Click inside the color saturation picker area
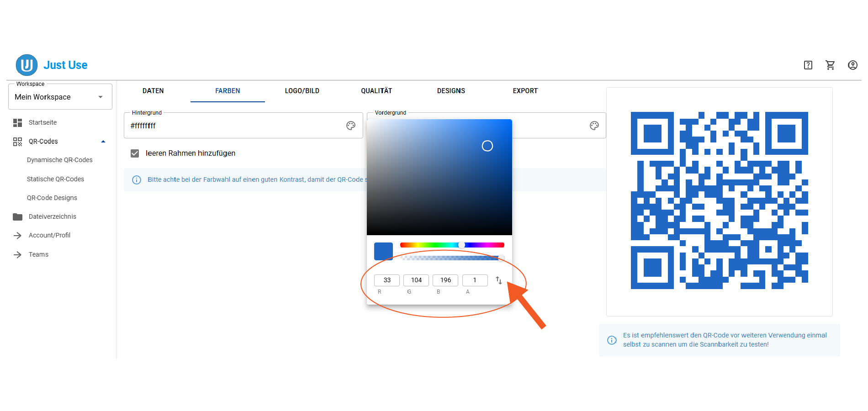This screenshot has width=868, height=411. coord(439,177)
